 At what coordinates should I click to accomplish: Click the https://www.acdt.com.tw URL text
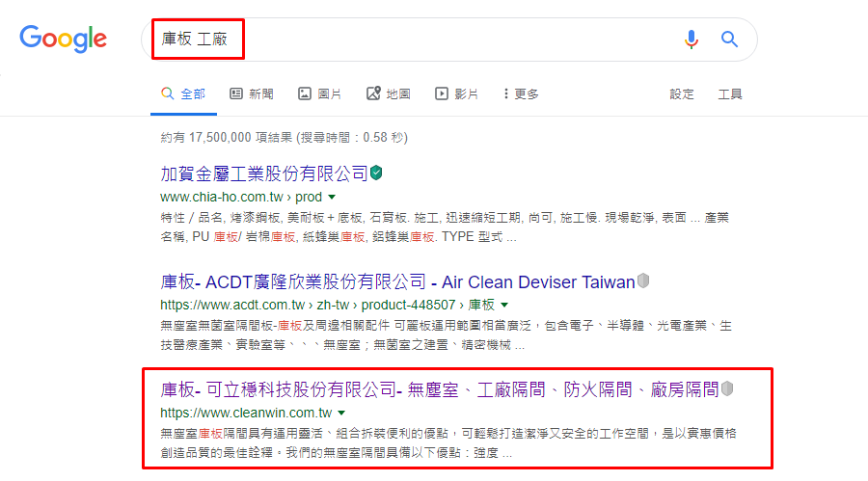(x=327, y=305)
